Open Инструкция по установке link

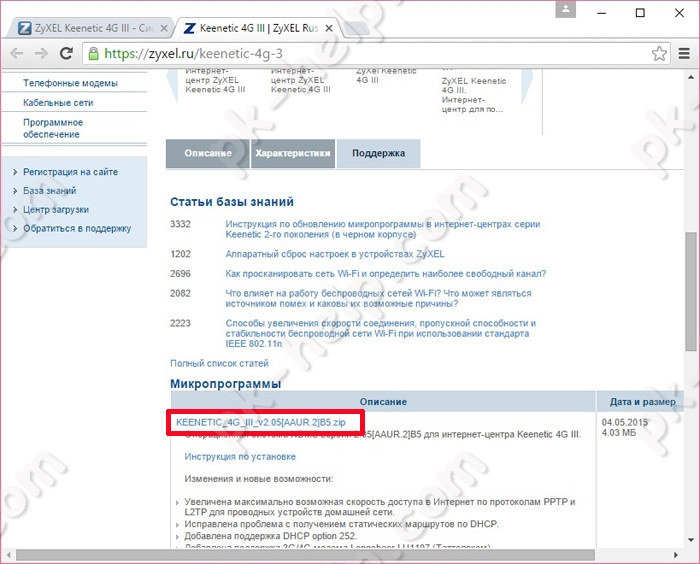coord(240,456)
